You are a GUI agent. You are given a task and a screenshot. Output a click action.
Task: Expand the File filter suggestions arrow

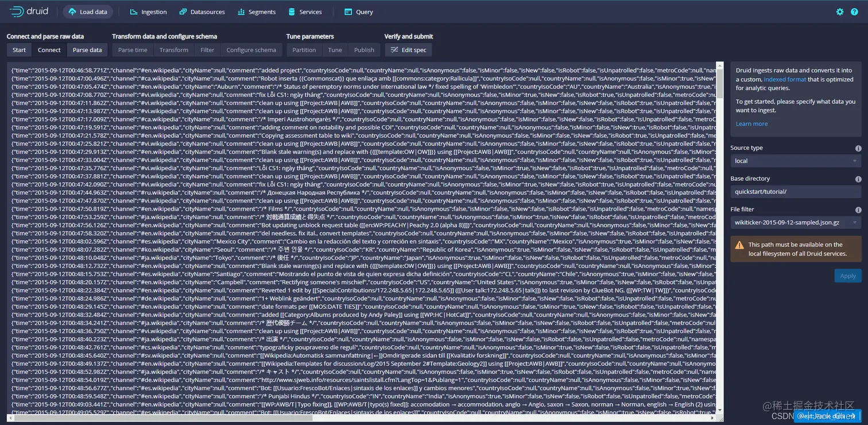[855, 222]
